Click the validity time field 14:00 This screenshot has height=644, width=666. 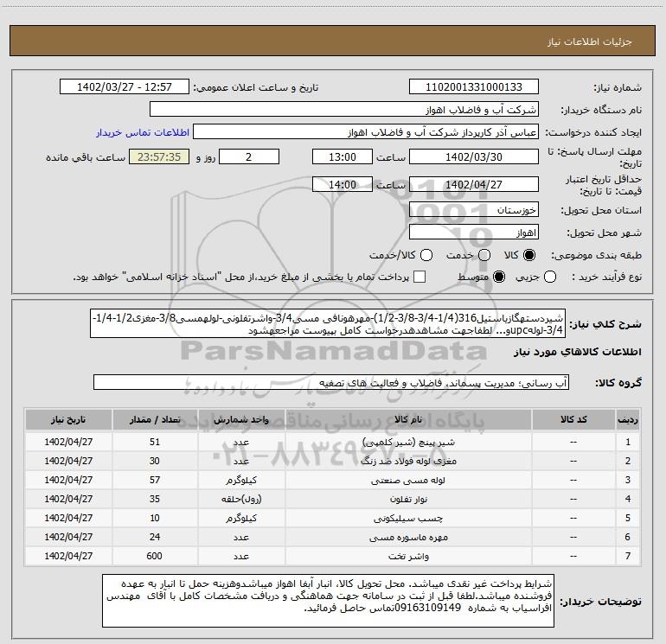click(x=343, y=184)
